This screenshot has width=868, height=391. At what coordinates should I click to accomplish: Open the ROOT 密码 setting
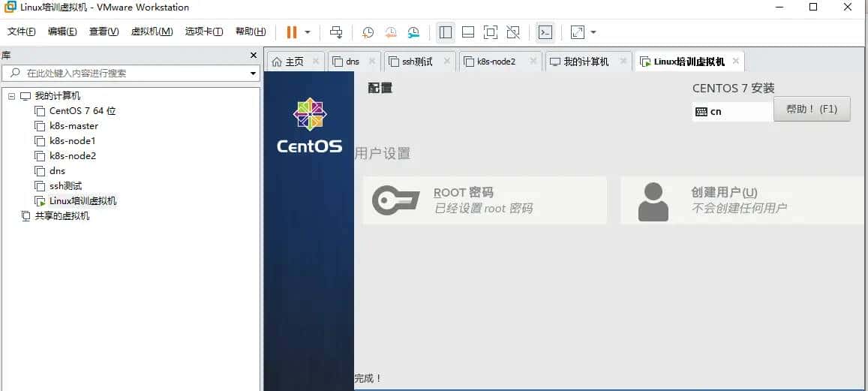(485, 200)
